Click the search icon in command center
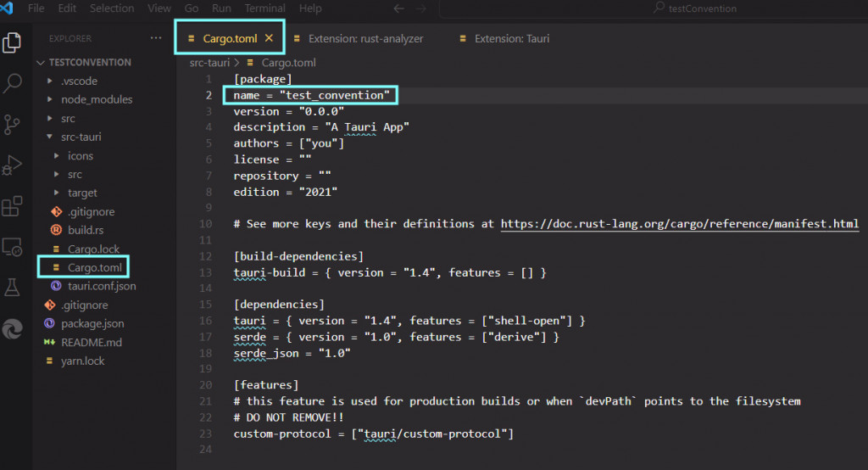This screenshot has width=868, height=470. pos(659,8)
